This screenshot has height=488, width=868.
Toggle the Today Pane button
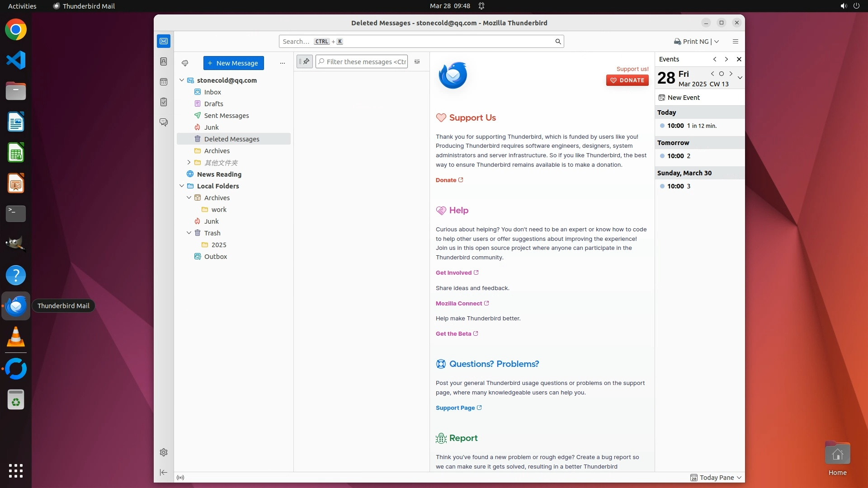[x=716, y=478]
